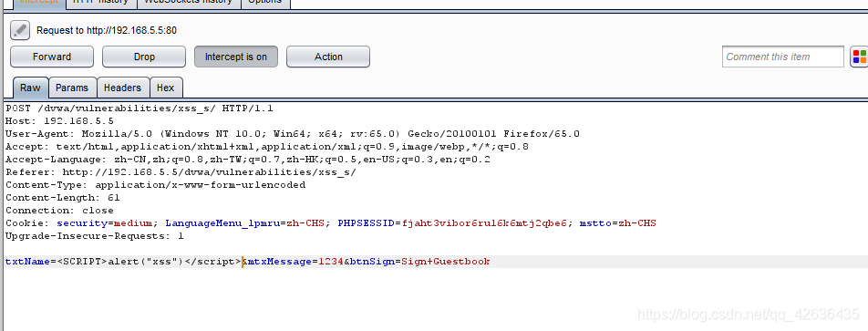
Task: Open the Action menu button
Action: point(328,57)
